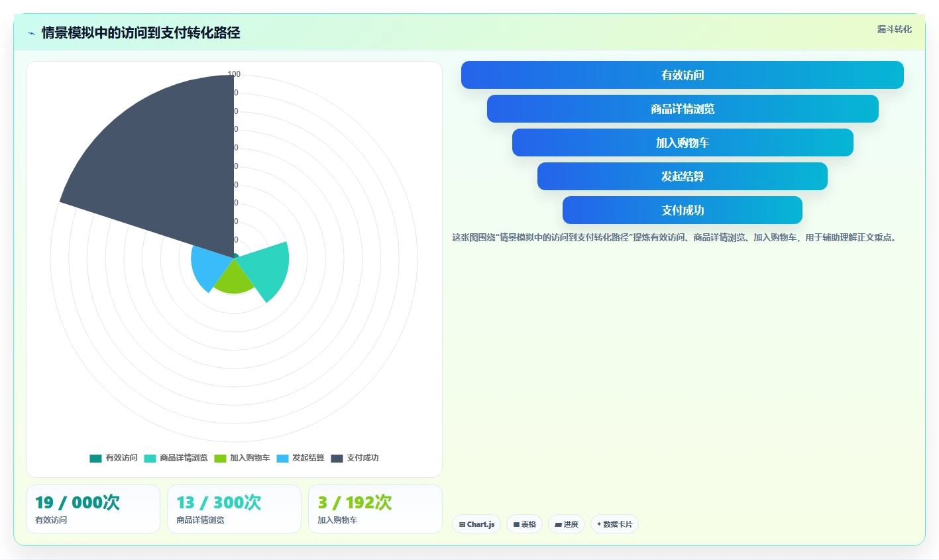Click the 商品详情浏览 funnel bar

click(683, 109)
